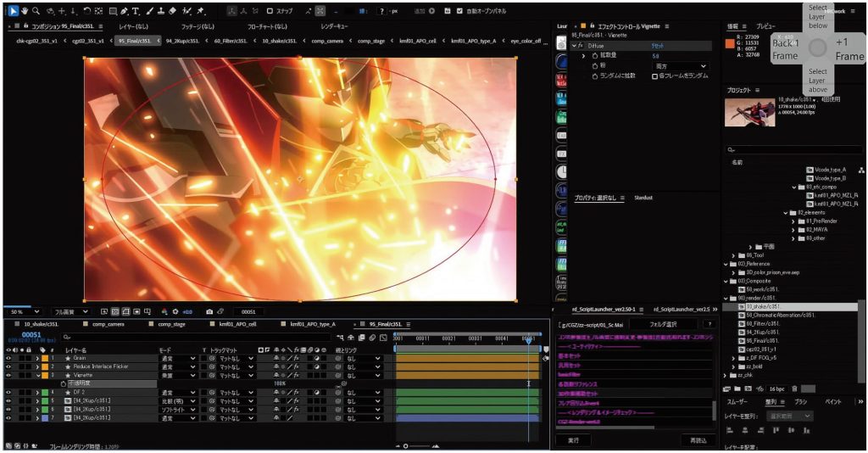
Task: Toggle the Diffuse effect fx switch
Action: [581, 46]
